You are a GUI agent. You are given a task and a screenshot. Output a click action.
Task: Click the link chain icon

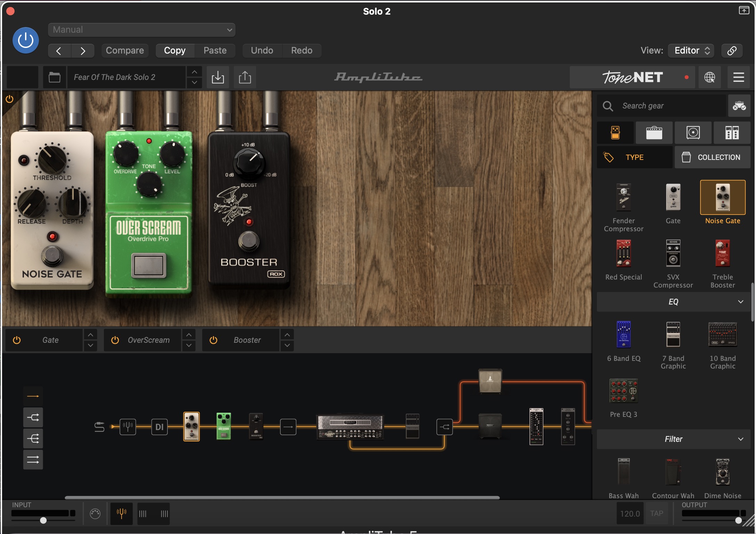coord(732,51)
